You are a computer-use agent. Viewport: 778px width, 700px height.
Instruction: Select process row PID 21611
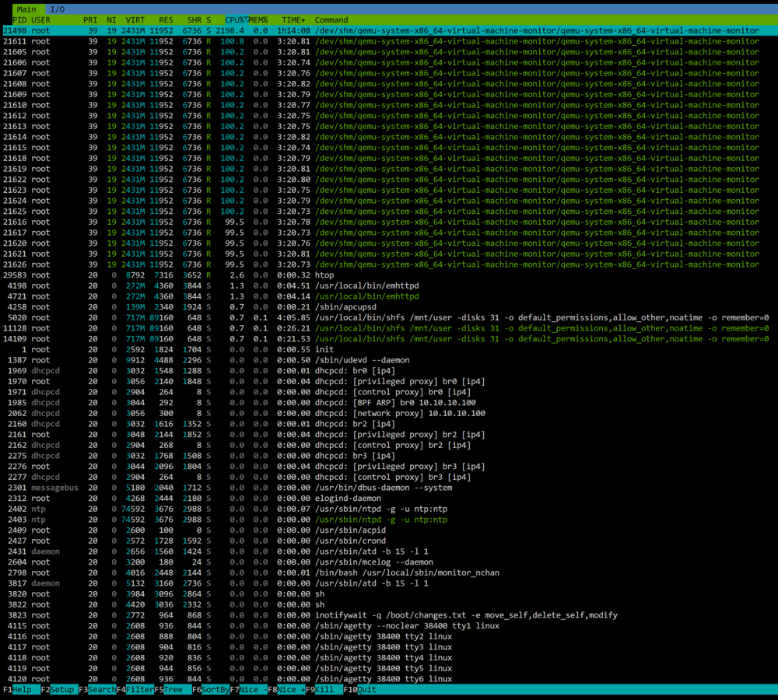(389, 41)
